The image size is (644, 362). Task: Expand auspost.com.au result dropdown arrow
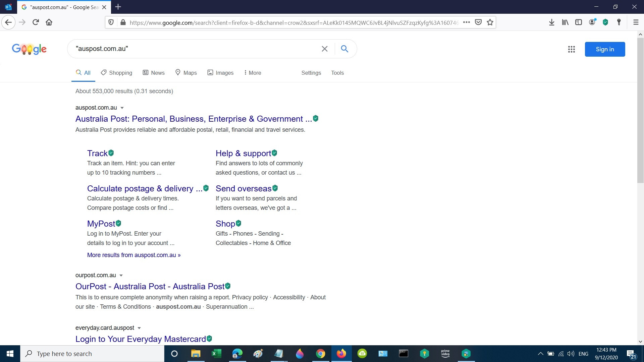[122, 108]
